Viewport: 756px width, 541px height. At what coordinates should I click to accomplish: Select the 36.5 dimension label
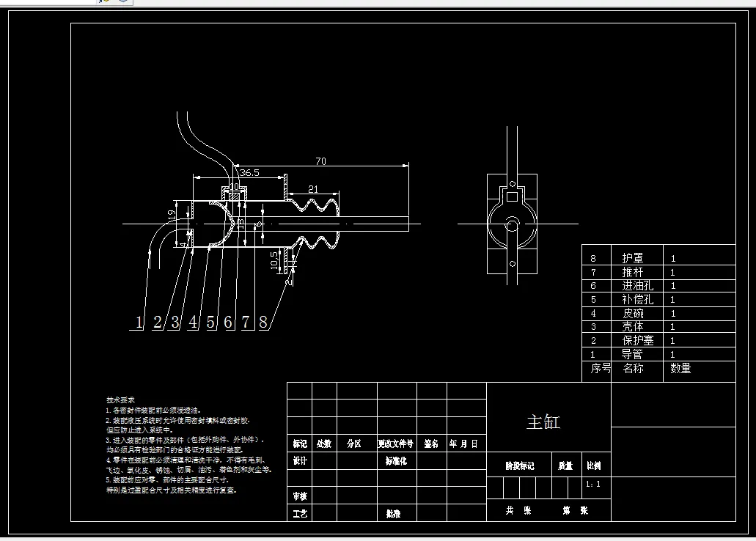pos(250,172)
